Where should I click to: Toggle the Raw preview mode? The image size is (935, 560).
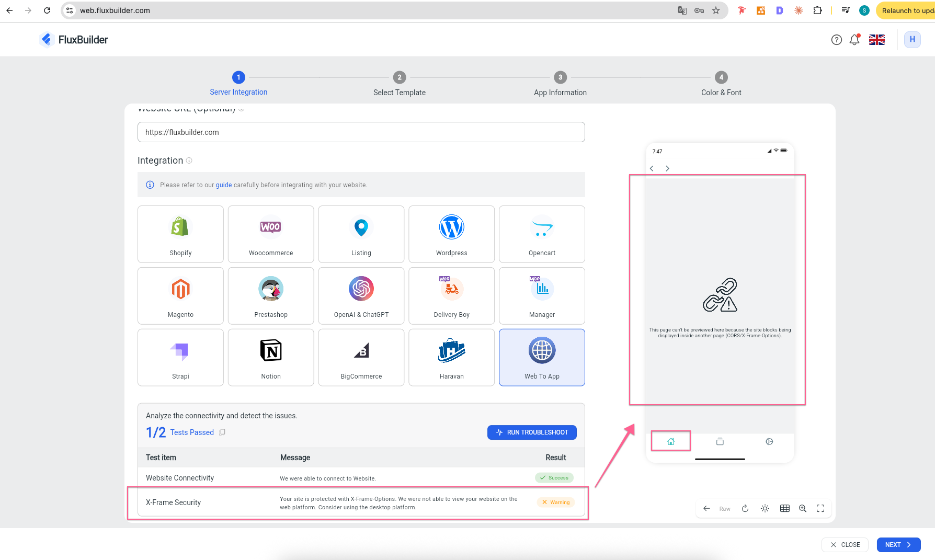point(725,509)
